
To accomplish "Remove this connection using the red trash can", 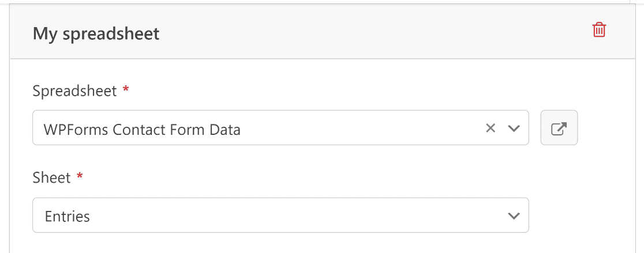I will tap(599, 31).
